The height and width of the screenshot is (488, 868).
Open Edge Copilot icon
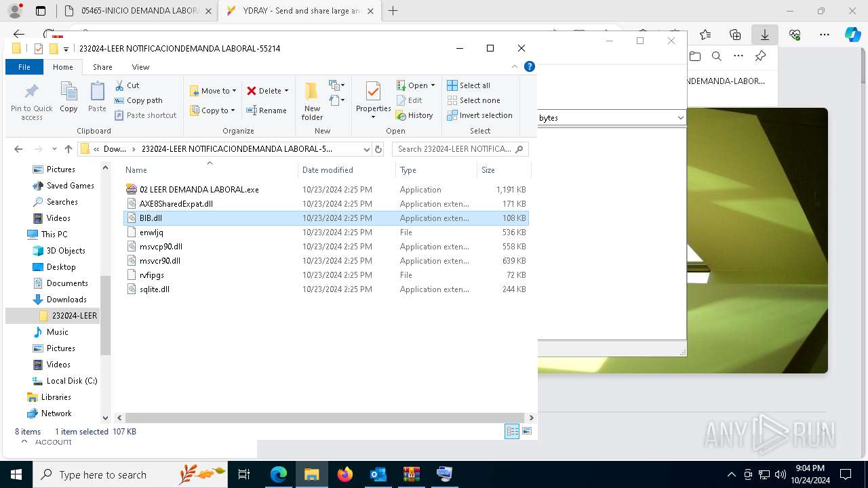pyautogui.click(x=853, y=35)
